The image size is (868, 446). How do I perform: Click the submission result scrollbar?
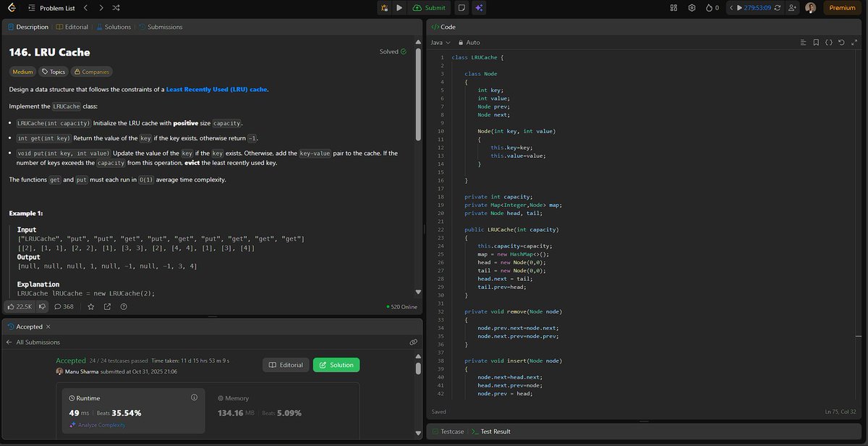(418, 369)
